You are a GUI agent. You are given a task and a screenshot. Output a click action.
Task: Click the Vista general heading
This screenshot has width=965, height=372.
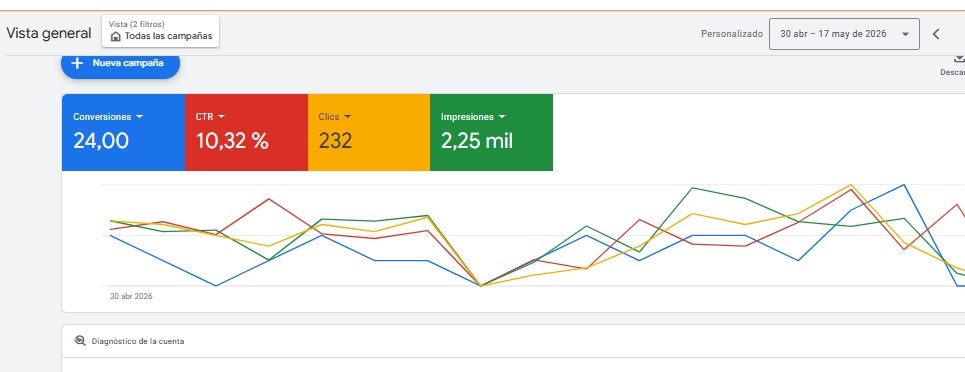click(x=49, y=33)
